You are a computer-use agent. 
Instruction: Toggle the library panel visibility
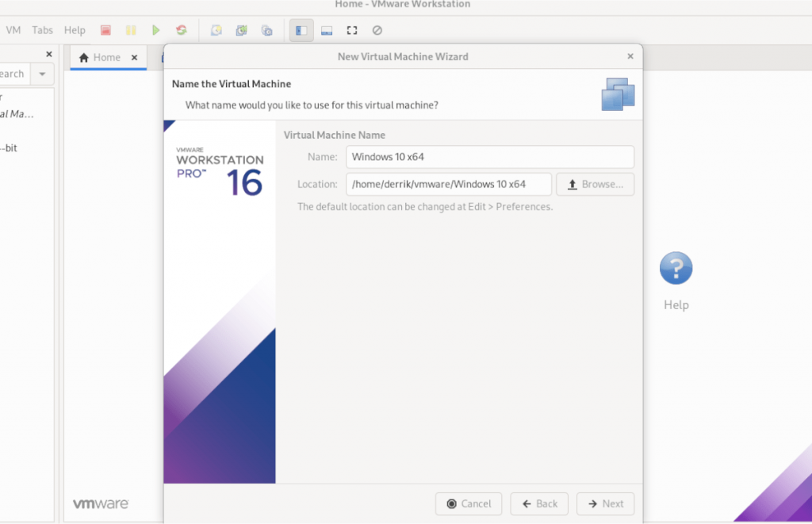[300, 30]
